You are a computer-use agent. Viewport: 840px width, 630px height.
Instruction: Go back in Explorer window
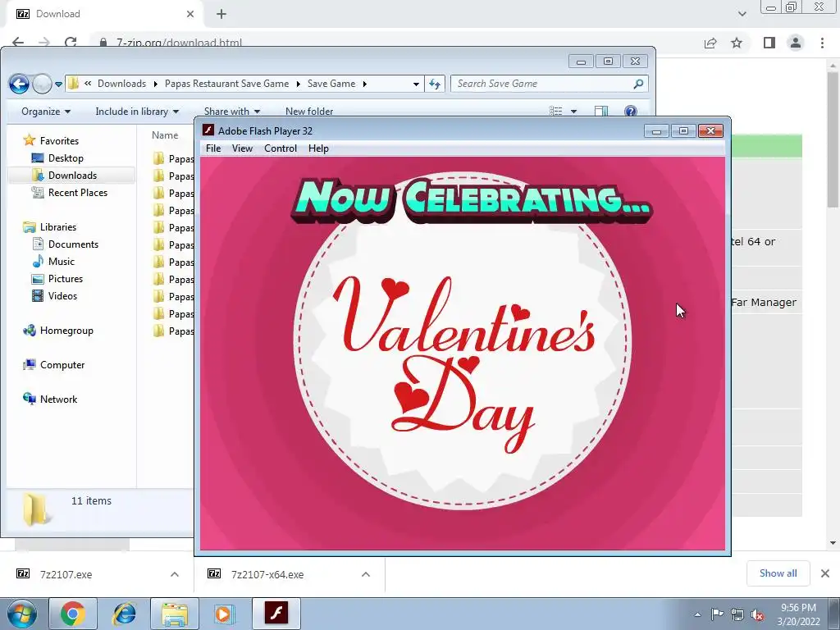tap(20, 84)
